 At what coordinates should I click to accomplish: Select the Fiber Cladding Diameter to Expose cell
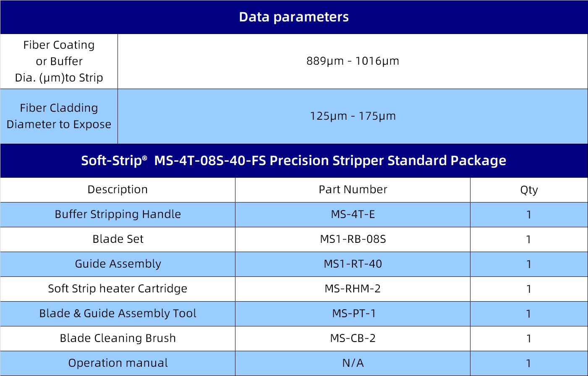point(59,116)
